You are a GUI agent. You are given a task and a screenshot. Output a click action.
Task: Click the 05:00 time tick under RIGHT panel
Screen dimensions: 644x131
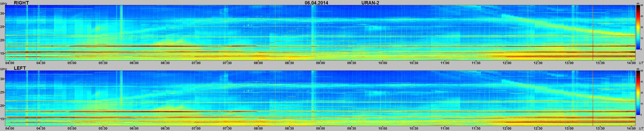coord(72,63)
